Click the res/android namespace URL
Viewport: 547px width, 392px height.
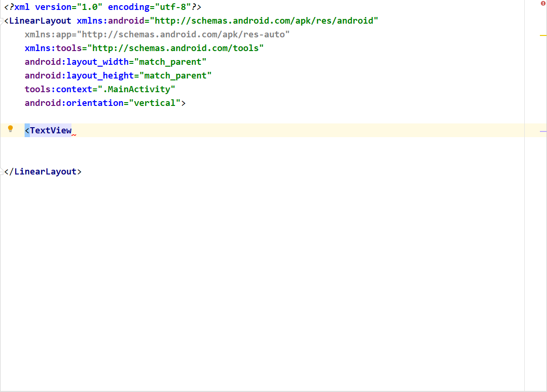(264, 21)
